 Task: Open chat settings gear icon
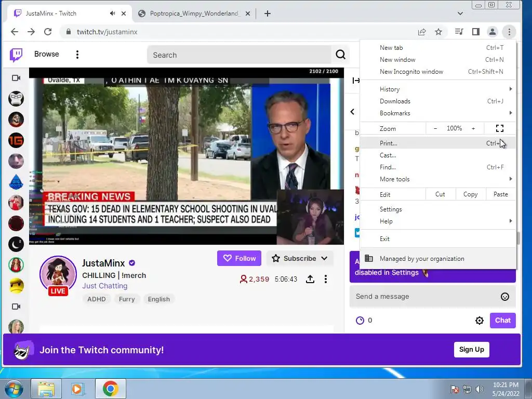480,320
